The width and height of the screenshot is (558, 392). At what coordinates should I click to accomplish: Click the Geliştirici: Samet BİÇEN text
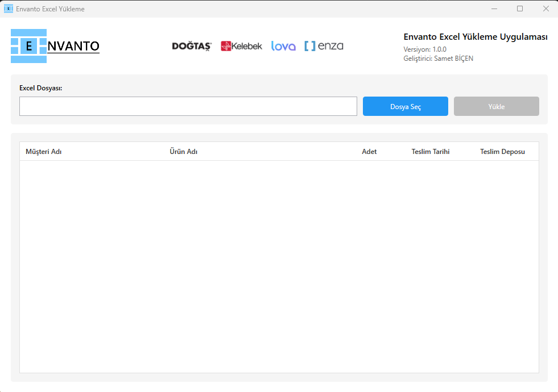coord(438,59)
